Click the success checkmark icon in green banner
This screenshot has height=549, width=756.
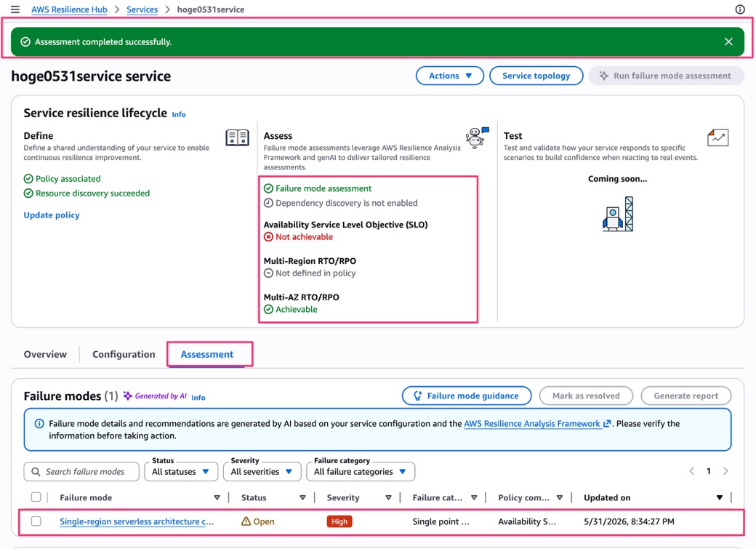[x=25, y=42]
